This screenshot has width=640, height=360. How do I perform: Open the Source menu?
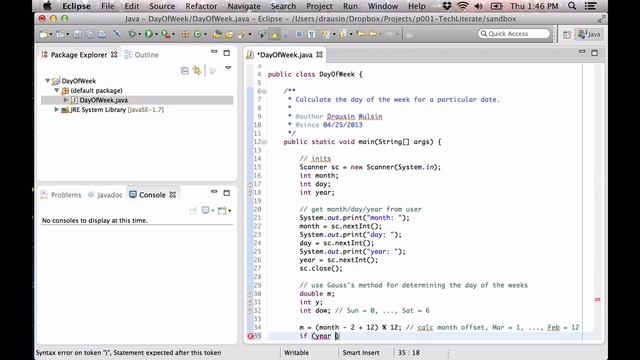click(x=162, y=6)
